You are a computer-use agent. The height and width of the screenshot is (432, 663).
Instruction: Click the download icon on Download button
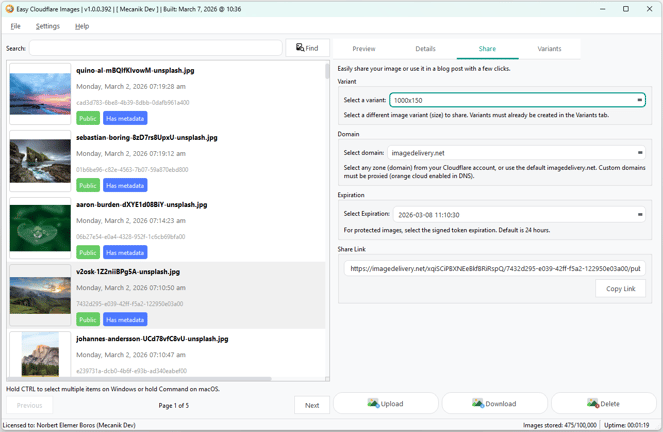click(x=478, y=403)
